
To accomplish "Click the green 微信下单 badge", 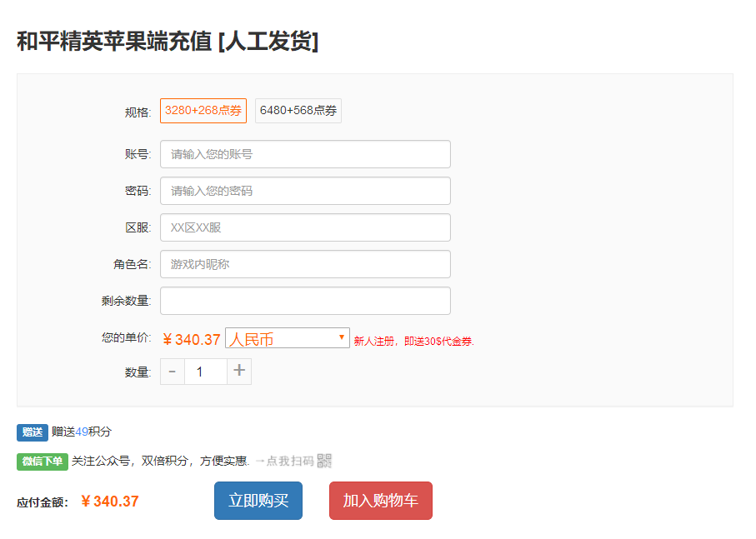I will (43, 462).
